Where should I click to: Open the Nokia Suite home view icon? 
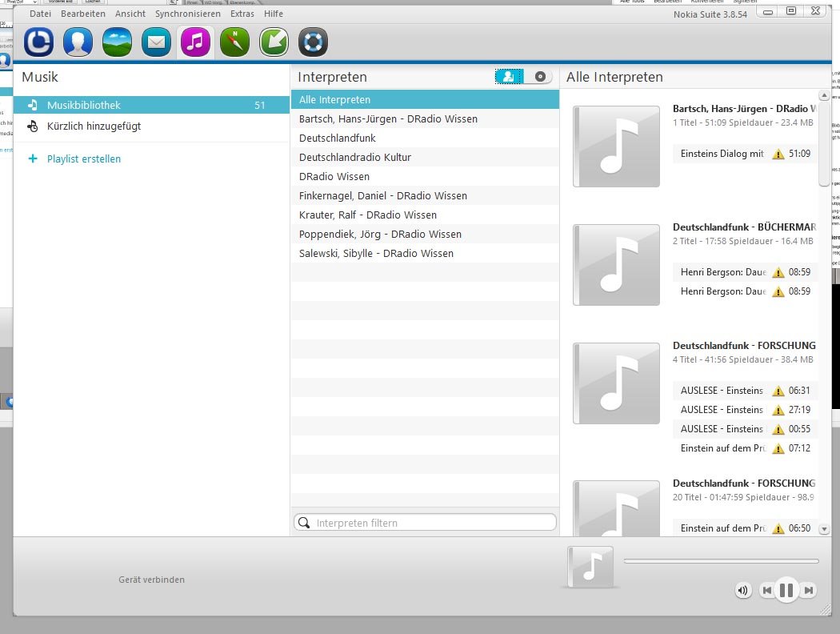pos(38,42)
